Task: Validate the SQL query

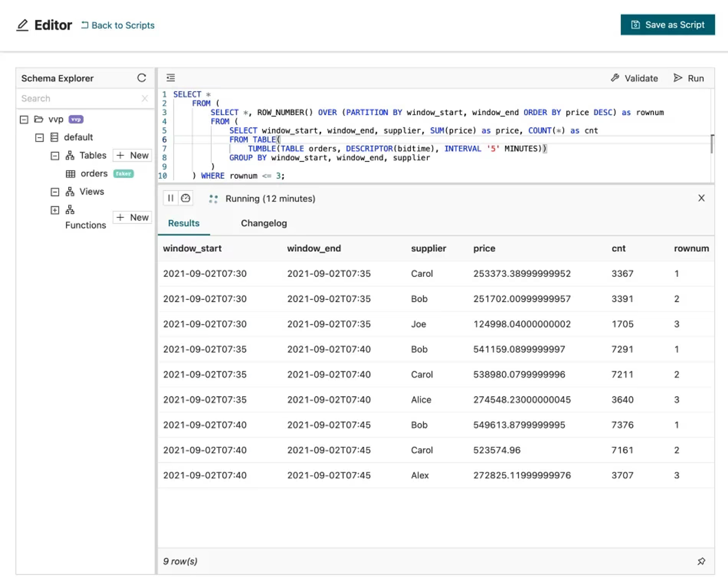Action: pyautogui.click(x=634, y=78)
